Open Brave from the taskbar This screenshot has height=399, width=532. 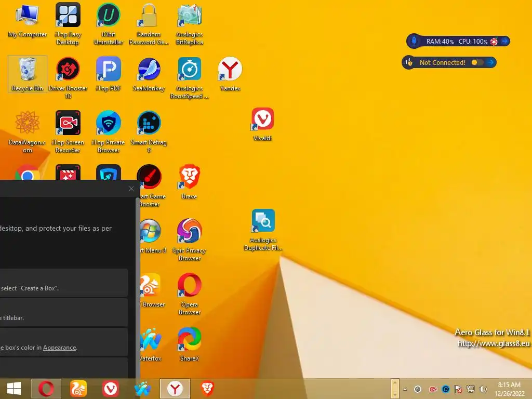coord(207,389)
